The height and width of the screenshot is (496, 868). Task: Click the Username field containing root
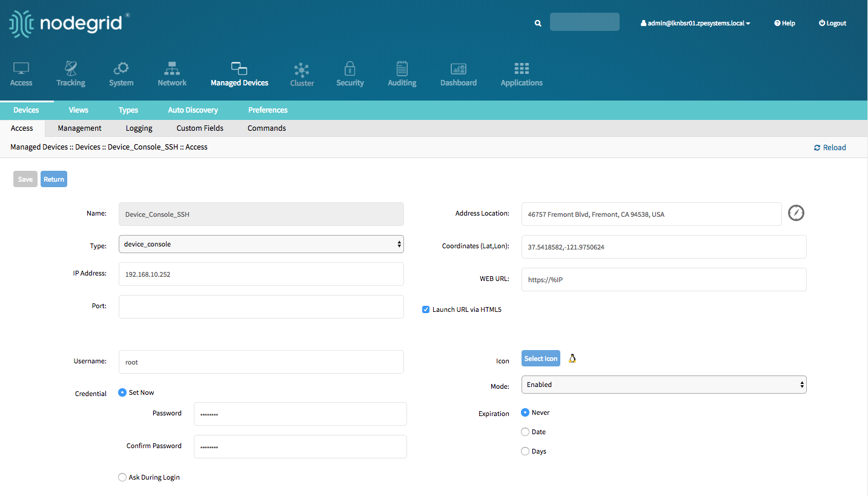(x=261, y=362)
